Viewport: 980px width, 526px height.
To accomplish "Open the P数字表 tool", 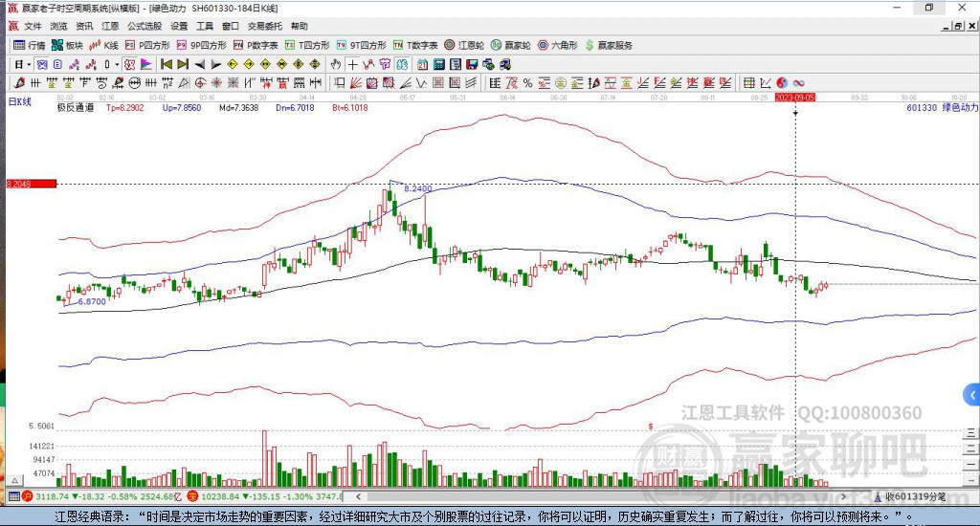I will click(256, 45).
